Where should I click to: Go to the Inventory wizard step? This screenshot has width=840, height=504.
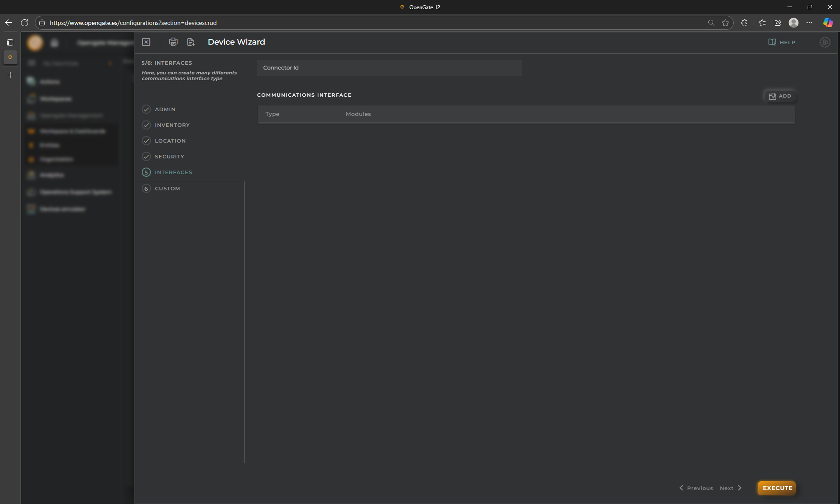(172, 125)
